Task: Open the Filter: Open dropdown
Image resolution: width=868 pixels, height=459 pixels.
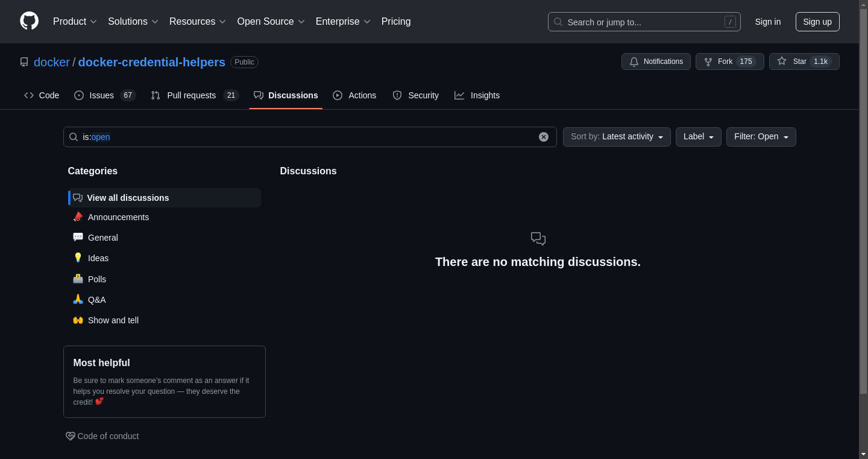Action: (x=761, y=137)
